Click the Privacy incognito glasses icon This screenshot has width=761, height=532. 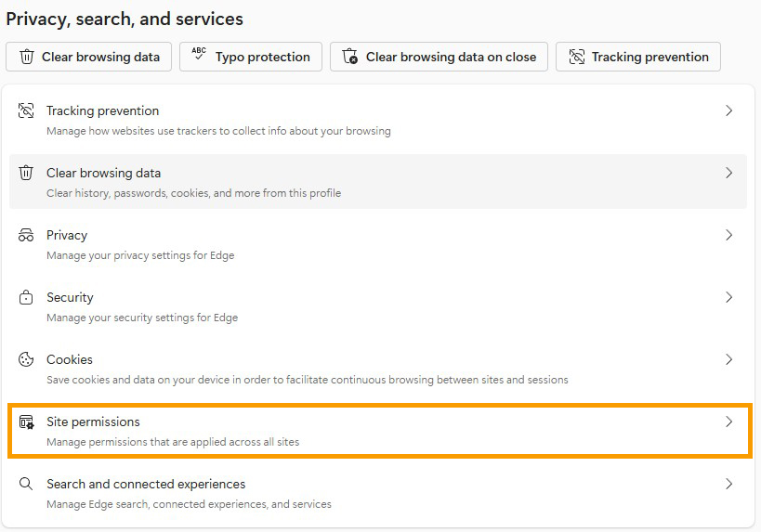[26, 236]
